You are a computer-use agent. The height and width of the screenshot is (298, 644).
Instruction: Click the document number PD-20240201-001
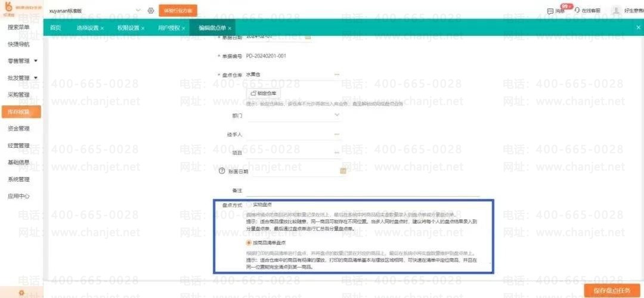click(x=266, y=55)
